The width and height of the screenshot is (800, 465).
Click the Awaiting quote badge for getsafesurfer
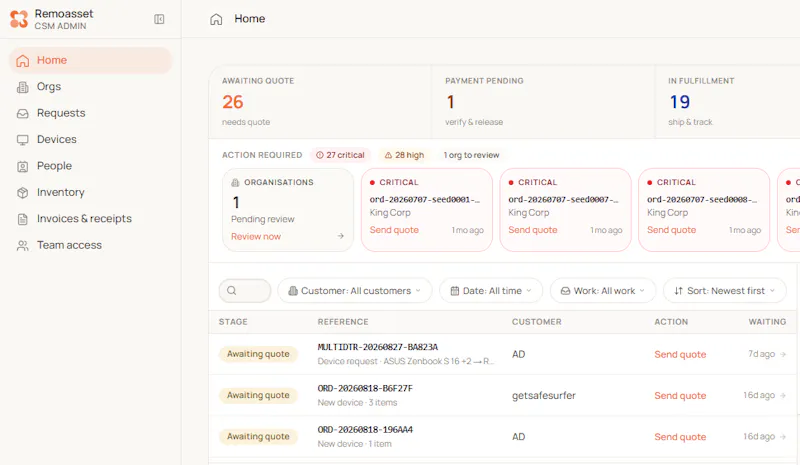pyautogui.click(x=258, y=395)
